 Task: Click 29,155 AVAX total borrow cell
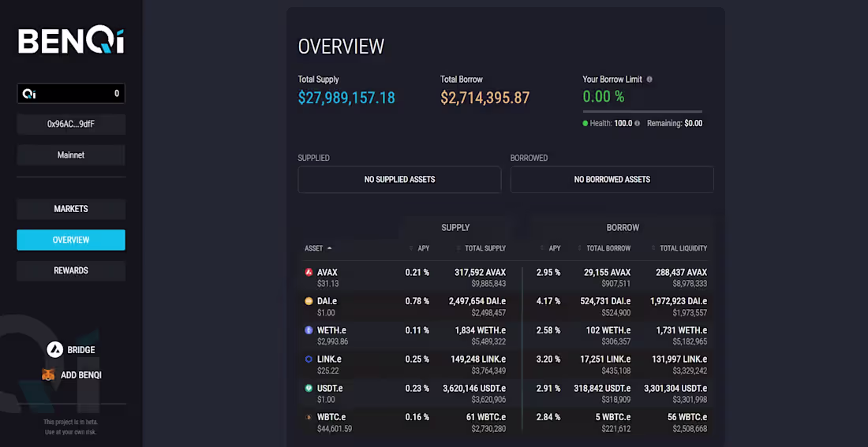[x=608, y=272]
